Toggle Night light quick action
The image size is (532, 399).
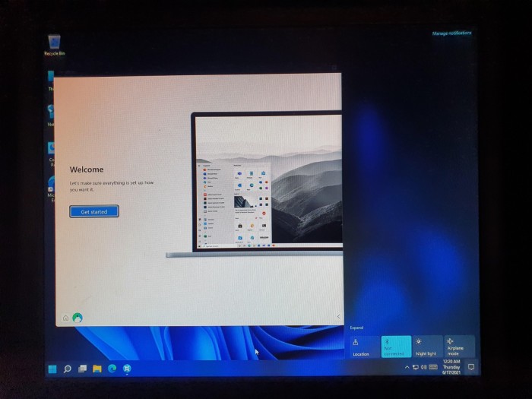point(427,347)
